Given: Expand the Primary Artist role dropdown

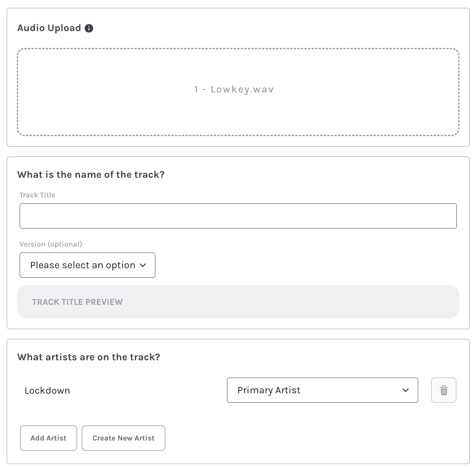Looking at the screenshot, I should click(x=322, y=390).
